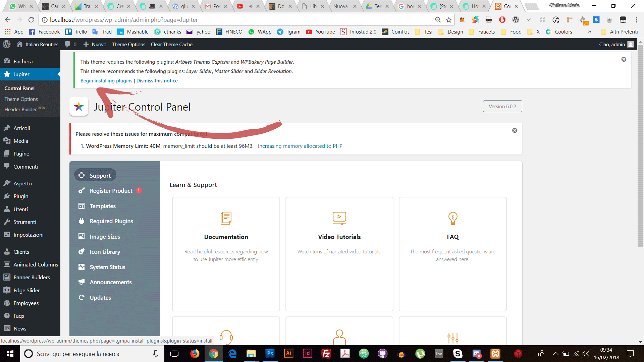
Task: Reload the page with browser refresh icon
Action: tap(31, 20)
